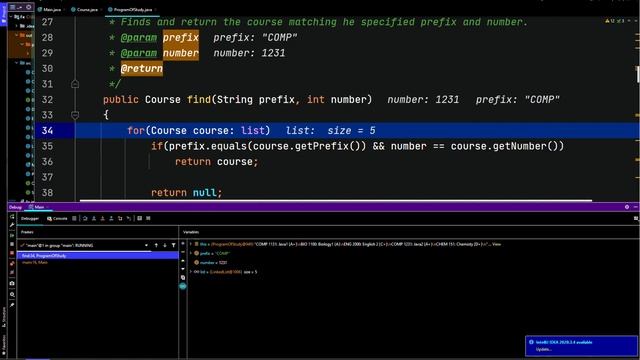640x360 pixels.
Task: Click the camera thread dump icon
Action: (12, 283)
